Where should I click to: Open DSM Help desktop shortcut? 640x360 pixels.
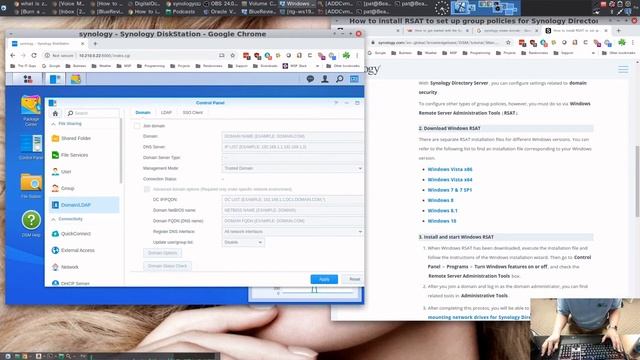(31, 224)
